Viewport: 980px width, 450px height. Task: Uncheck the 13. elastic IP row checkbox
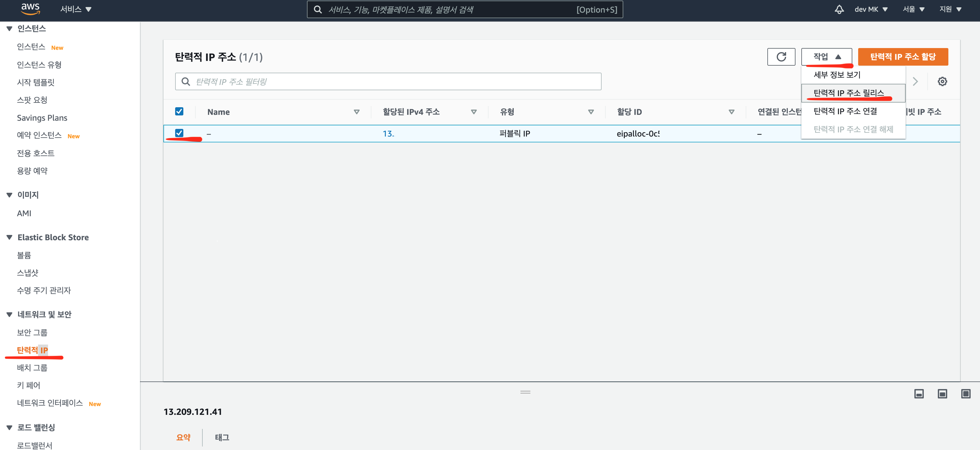coord(179,133)
